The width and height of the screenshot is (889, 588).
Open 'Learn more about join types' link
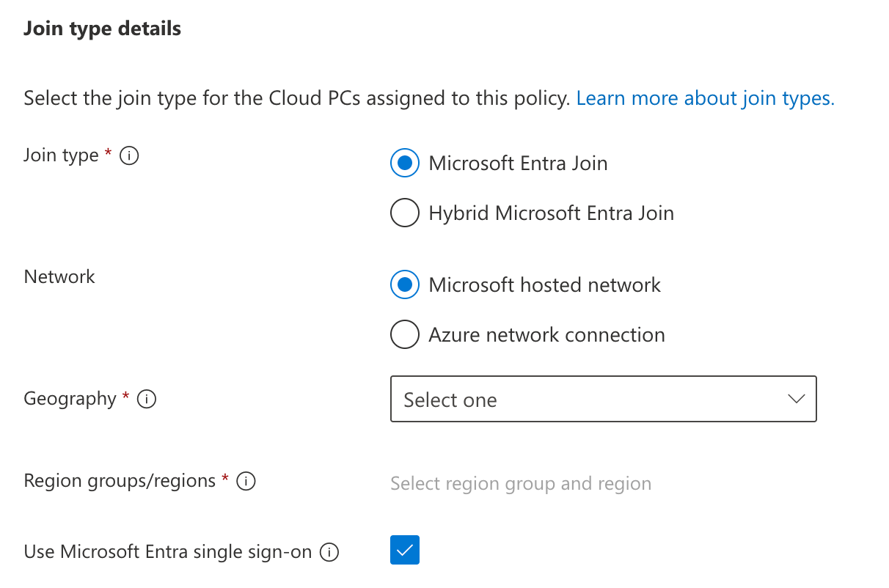(x=705, y=99)
